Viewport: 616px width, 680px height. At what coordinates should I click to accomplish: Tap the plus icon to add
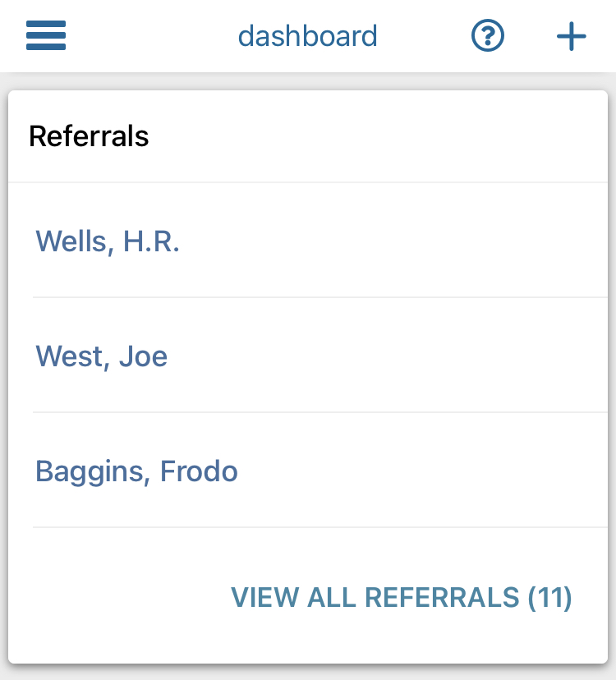point(571,36)
